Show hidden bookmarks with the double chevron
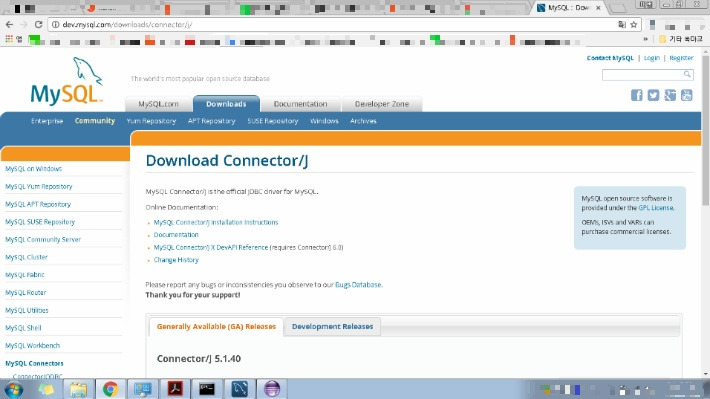Image resolution: width=710 pixels, height=399 pixels. (645, 39)
